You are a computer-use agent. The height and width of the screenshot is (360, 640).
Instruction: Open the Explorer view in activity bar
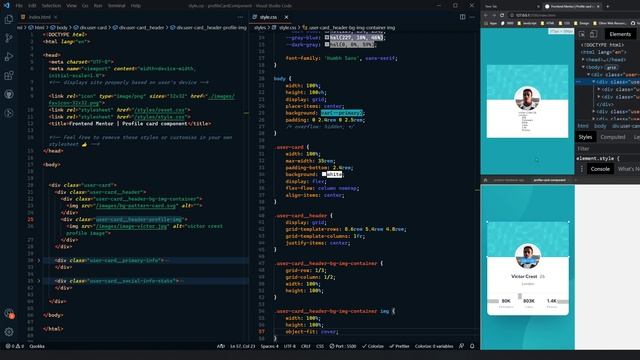[x=9, y=19]
